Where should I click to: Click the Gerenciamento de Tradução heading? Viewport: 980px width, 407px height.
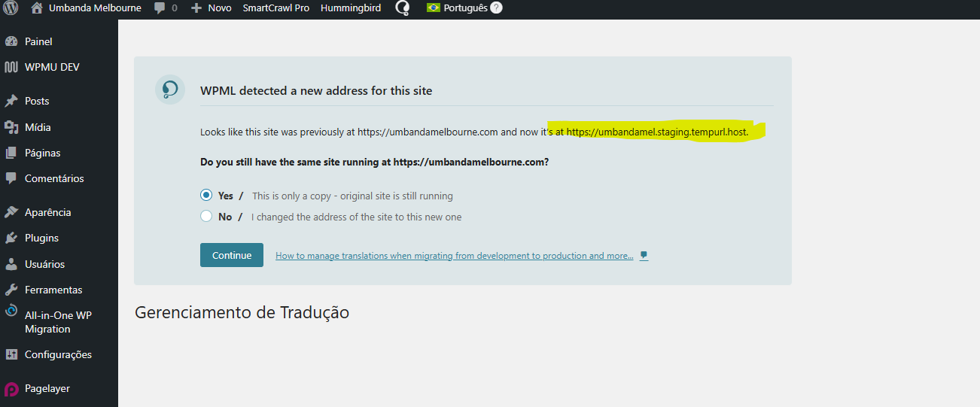[x=242, y=312]
